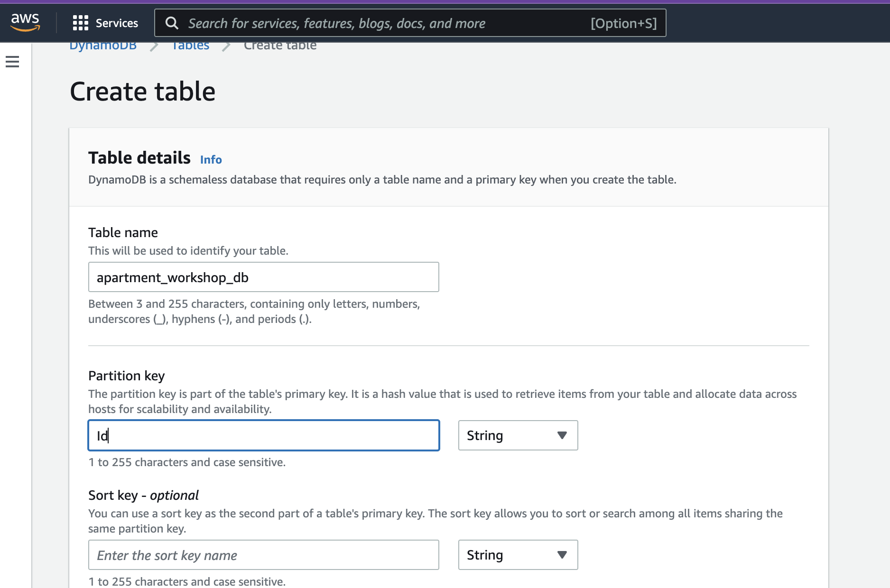The height and width of the screenshot is (588, 890).
Task: Open the Services menu label
Action: coord(117,23)
